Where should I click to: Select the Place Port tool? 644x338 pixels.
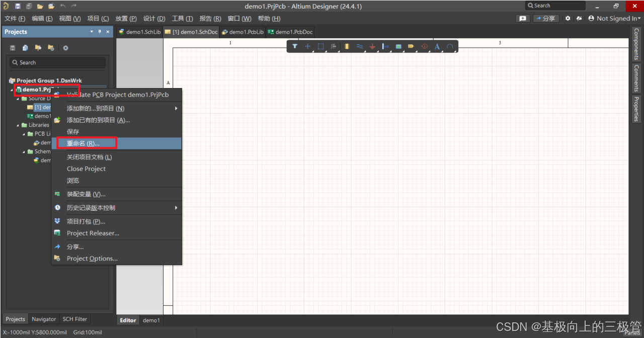(411, 46)
